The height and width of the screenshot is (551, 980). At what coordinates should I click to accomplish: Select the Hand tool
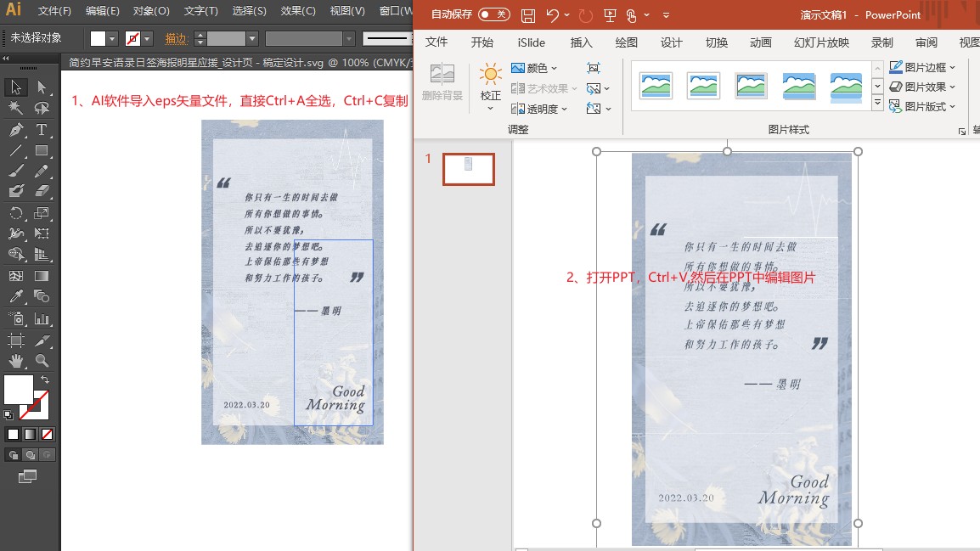tap(16, 361)
